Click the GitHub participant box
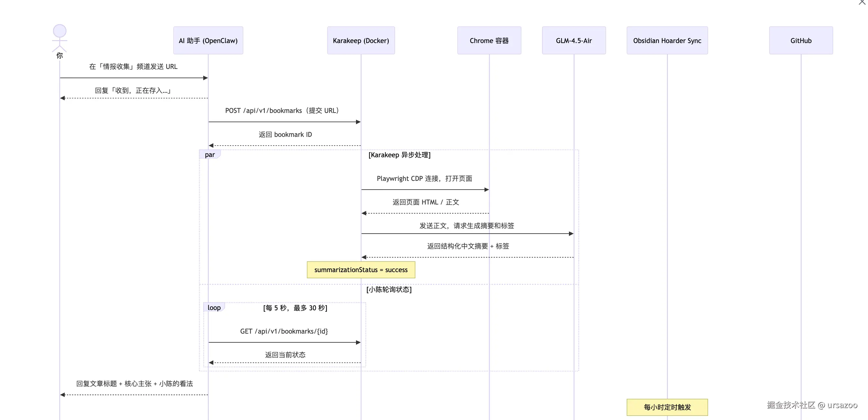 coord(801,40)
